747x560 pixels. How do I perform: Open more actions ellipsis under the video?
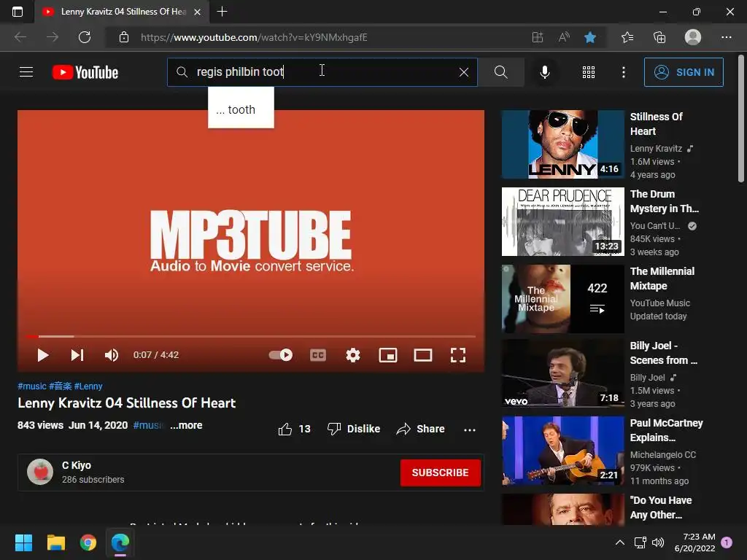[x=470, y=429]
